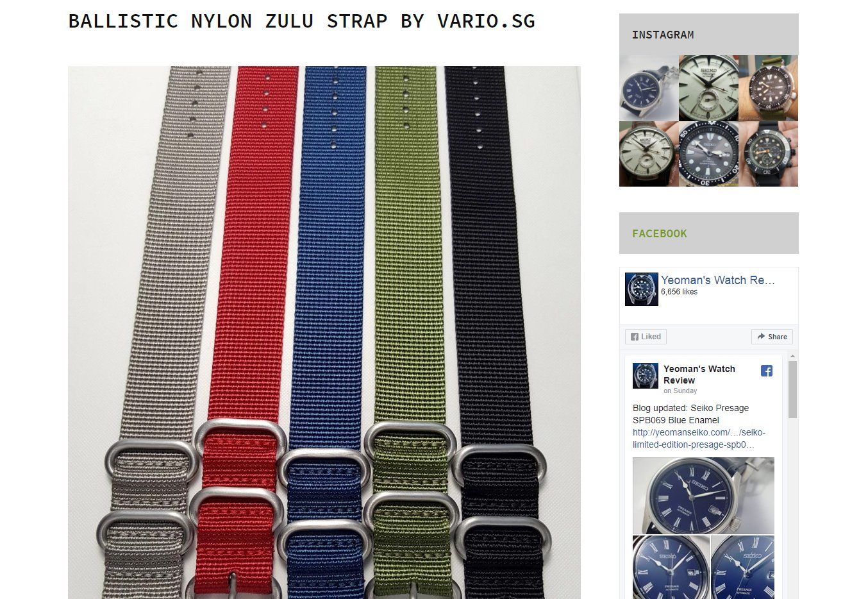Open the Yeoman's Watch Re… page title link
This screenshot has width=868, height=599.
(x=718, y=280)
